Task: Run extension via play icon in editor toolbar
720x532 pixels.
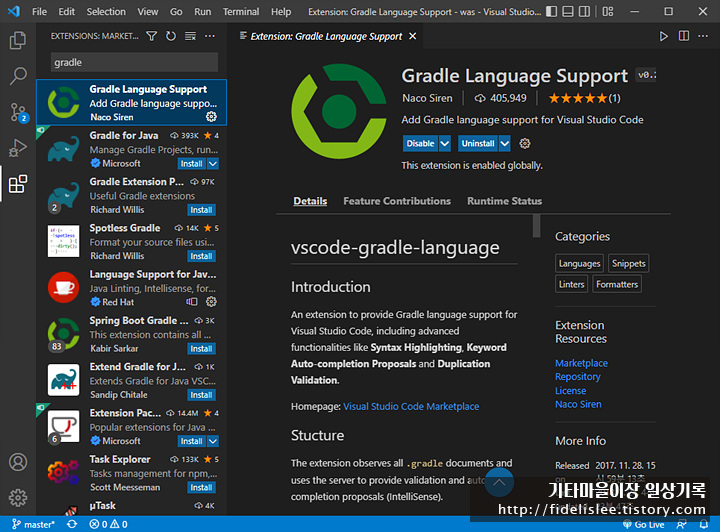Action: [x=664, y=36]
